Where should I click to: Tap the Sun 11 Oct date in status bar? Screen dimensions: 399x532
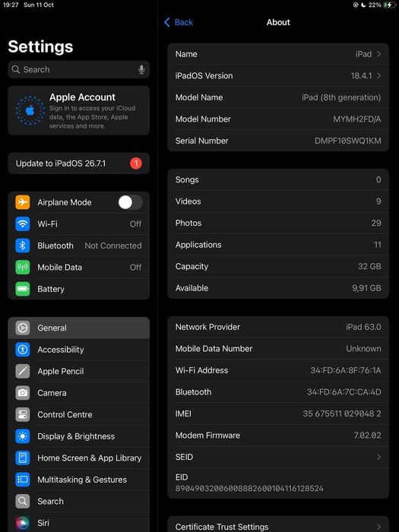click(39, 5)
